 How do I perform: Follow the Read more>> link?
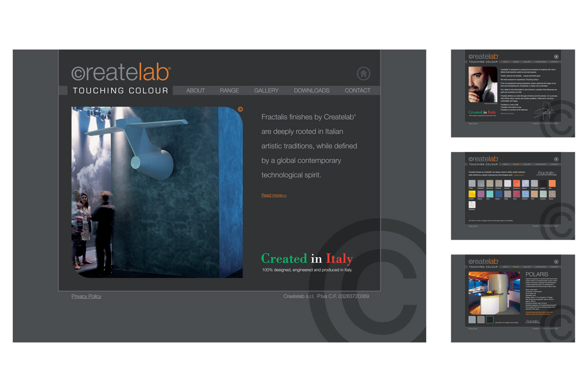(x=274, y=196)
